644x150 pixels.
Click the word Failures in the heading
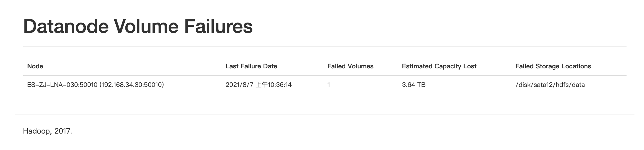click(x=218, y=27)
